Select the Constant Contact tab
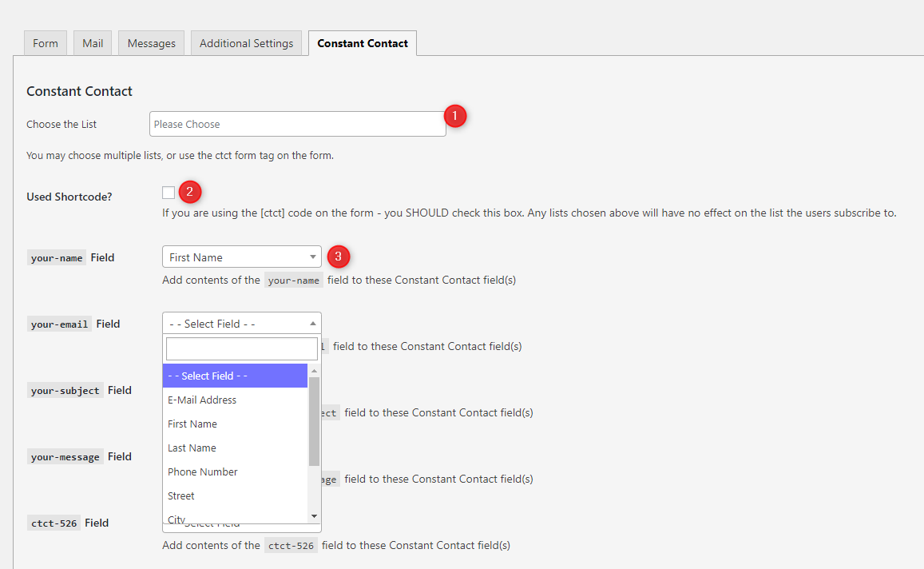This screenshot has height=569, width=924. [363, 43]
